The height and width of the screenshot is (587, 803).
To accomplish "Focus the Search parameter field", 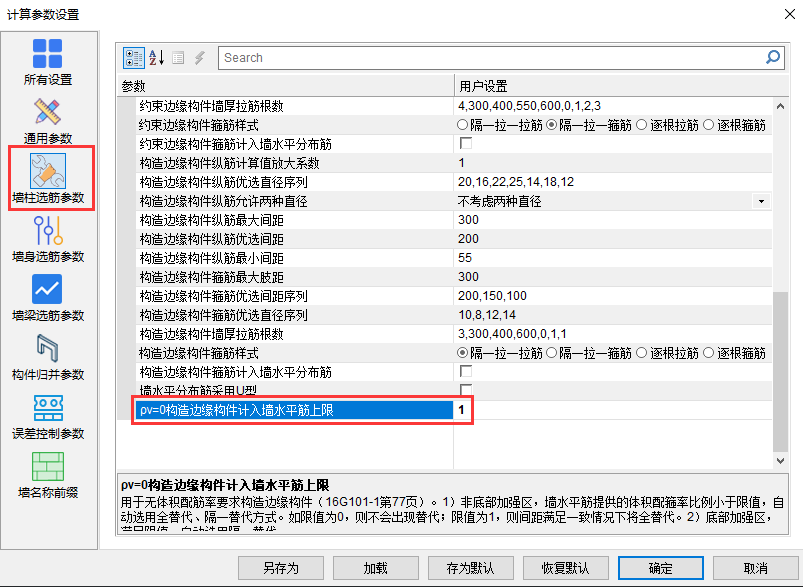I will coord(492,57).
